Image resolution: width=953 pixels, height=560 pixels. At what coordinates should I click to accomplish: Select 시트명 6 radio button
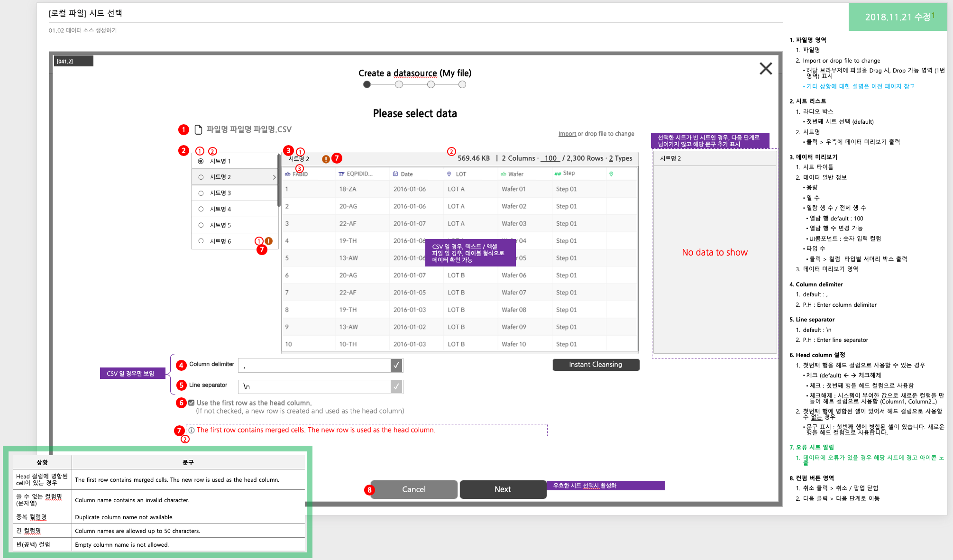(x=201, y=241)
